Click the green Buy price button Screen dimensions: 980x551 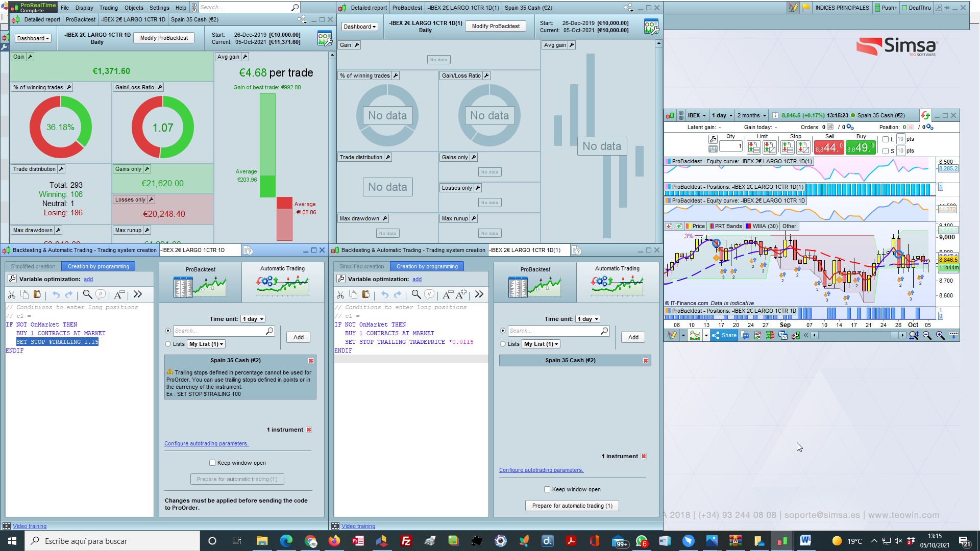pos(861,148)
